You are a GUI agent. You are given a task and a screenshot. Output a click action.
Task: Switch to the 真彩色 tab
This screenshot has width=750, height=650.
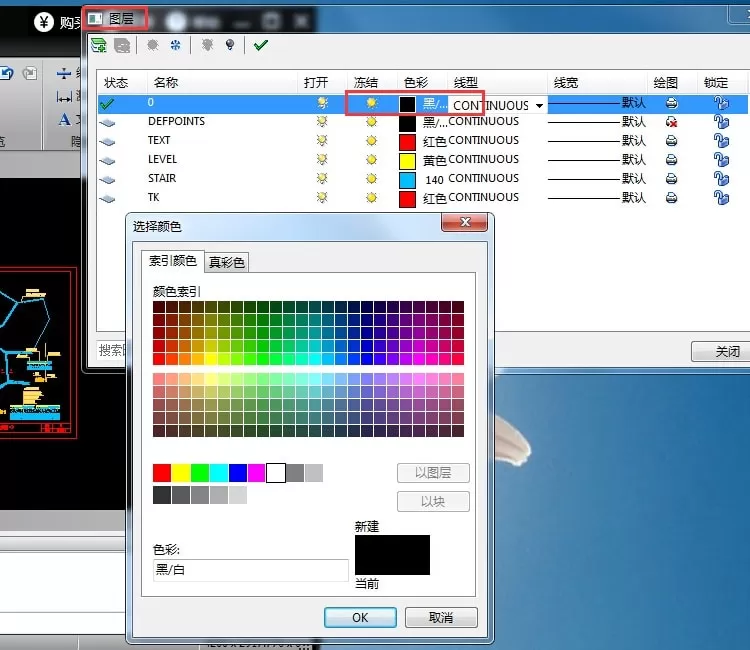click(227, 262)
